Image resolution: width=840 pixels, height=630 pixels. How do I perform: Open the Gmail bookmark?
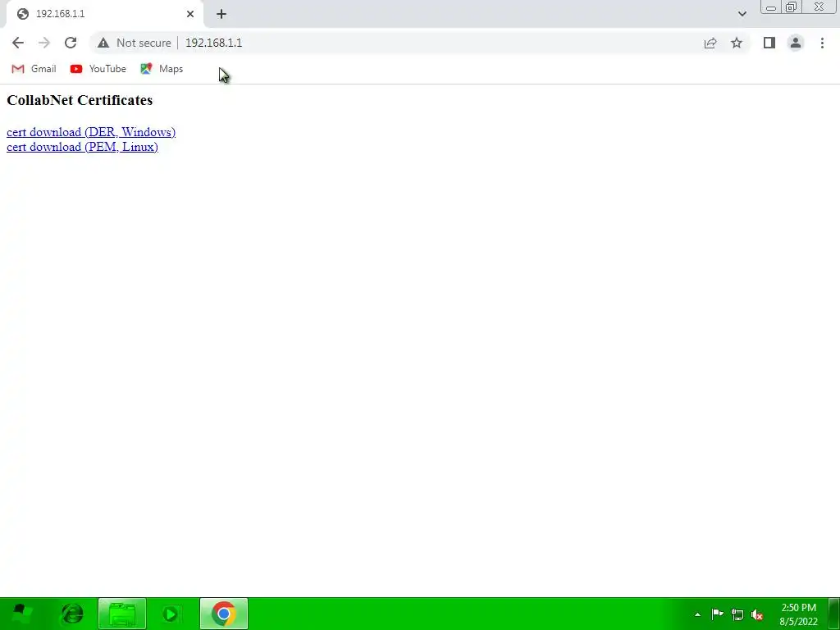pyautogui.click(x=34, y=69)
